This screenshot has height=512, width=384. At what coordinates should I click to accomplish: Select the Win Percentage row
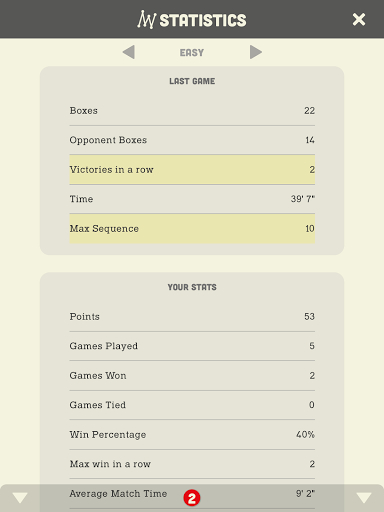pyautogui.click(x=192, y=435)
